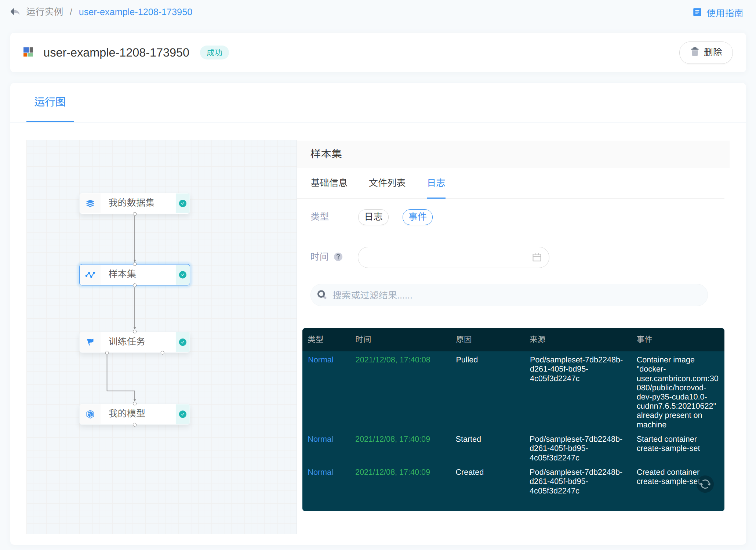Select the 事件 type filter pill
The image size is (756, 550).
(x=417, y=217)
